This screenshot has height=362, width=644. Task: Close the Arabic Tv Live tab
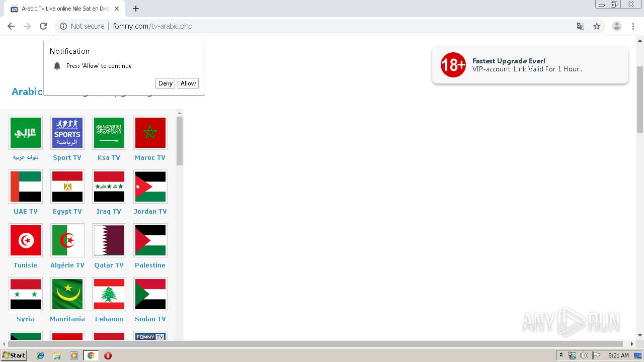click(117, 9)
